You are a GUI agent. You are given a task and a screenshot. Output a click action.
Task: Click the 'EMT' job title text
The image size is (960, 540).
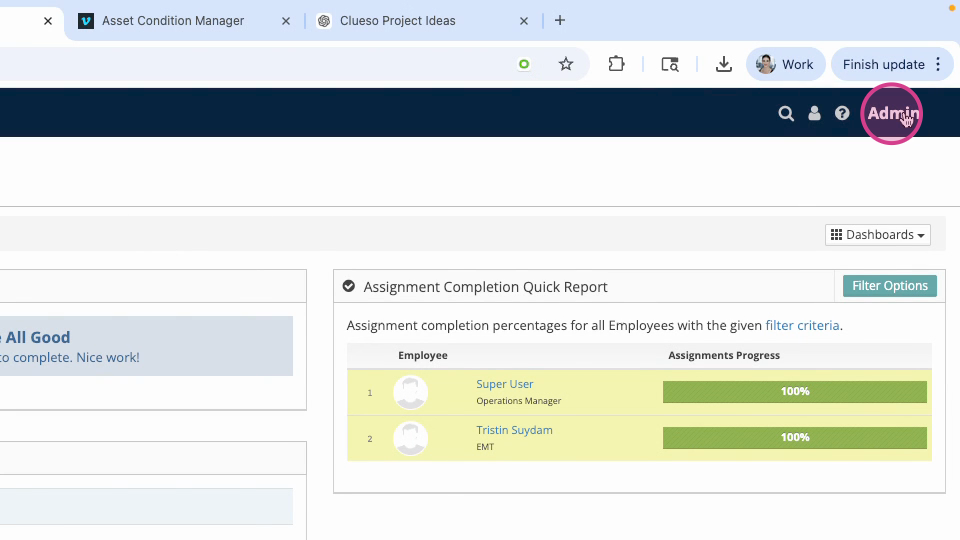point(485,447)
